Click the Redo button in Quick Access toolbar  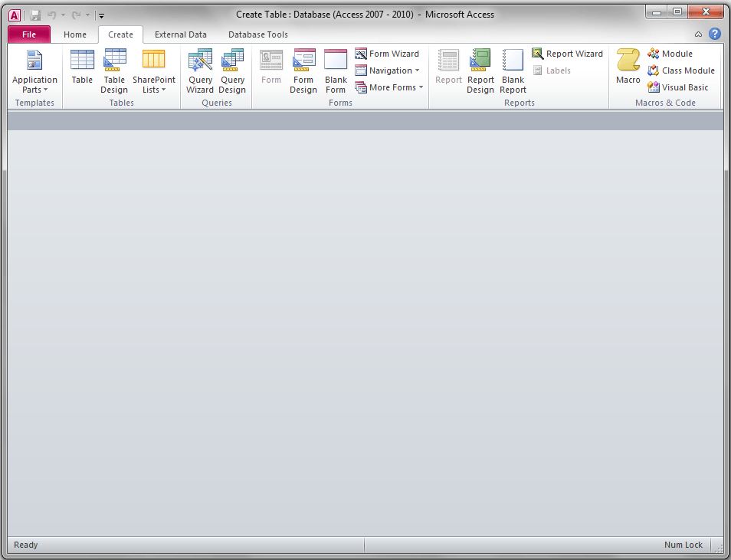pyautogui.click(x=76, y=15)
